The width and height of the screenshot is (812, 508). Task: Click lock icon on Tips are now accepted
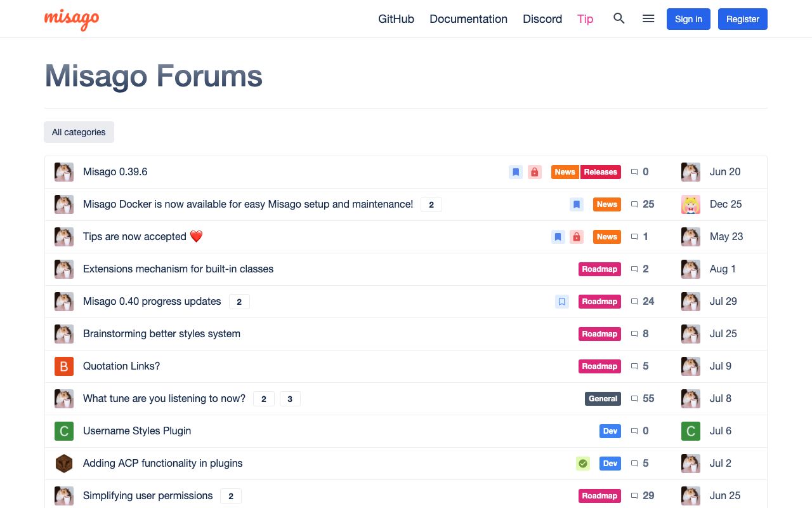pyautogui.click(x=577, y=237)
